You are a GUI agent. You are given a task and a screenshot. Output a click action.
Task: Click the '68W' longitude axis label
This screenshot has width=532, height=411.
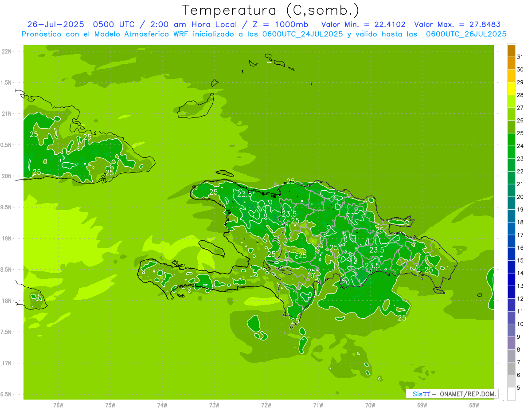coord(474,405)
